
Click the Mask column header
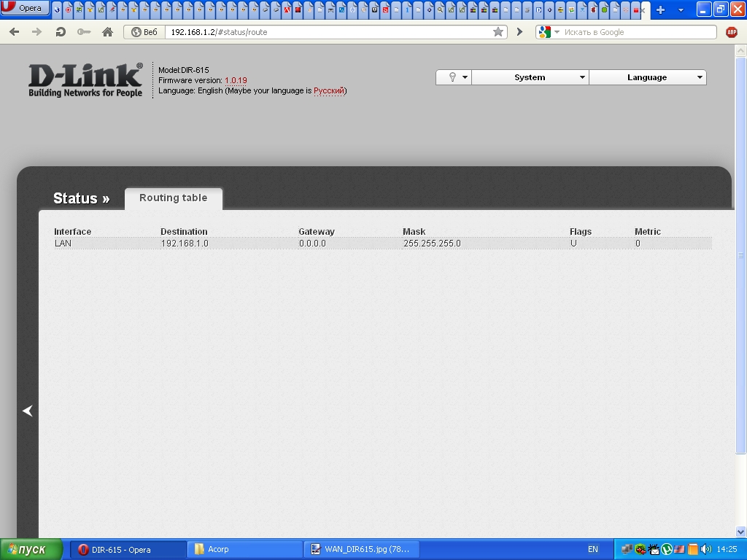point(414,231)
